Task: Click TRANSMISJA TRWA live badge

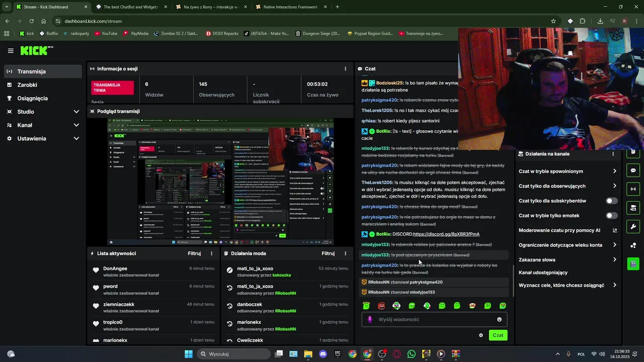Action: point(113,88)
